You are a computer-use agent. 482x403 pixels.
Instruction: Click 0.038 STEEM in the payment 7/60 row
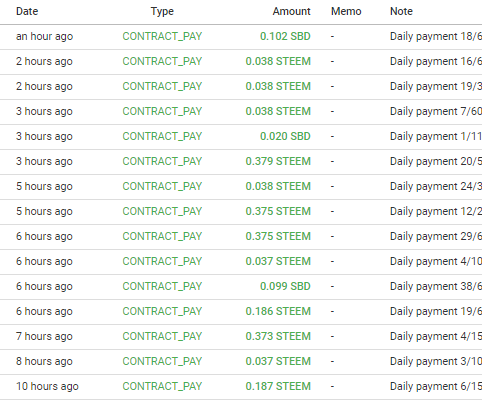278,111
